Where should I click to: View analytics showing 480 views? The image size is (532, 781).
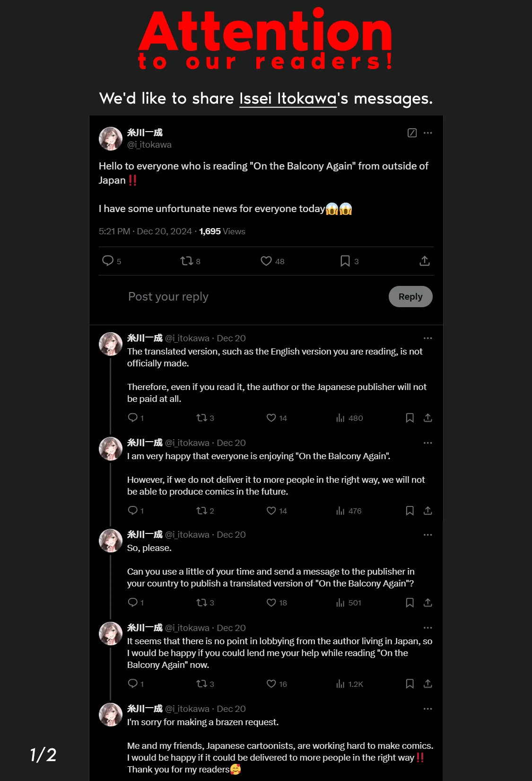[x=340, y=418]
